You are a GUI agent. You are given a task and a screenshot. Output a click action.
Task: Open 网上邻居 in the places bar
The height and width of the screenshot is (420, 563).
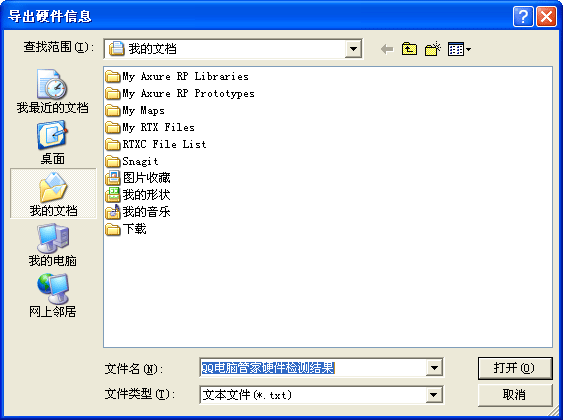coord(52,296)
